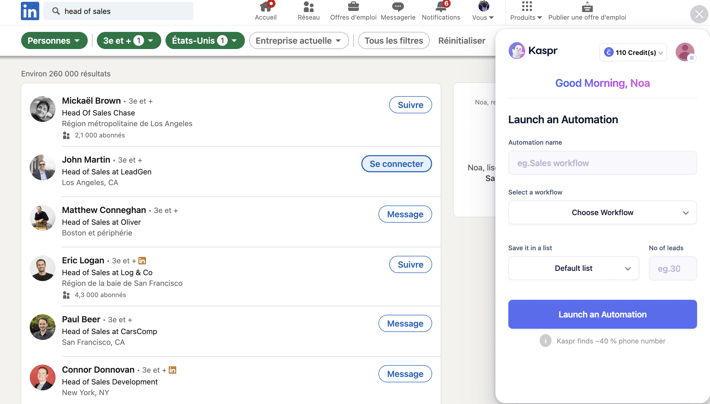
Task: Open Matthew Conneghan profile photo
Action: tap(43, 218)
